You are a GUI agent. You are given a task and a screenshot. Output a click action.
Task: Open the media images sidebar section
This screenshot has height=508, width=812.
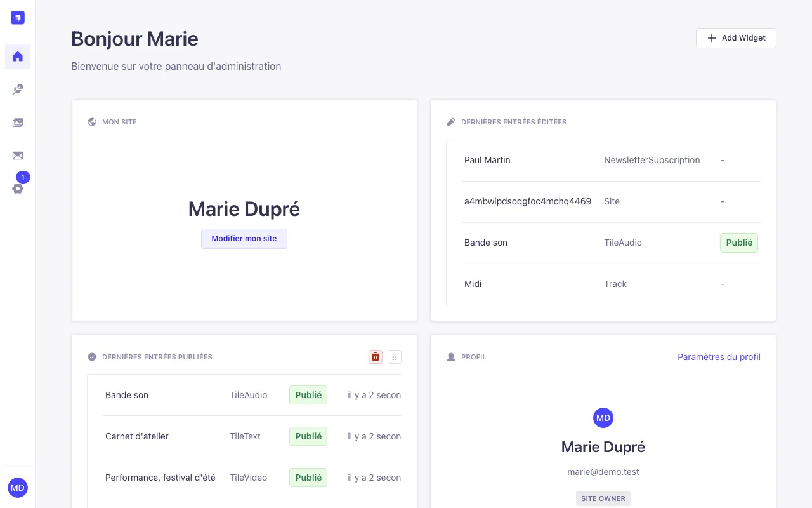tap(18, 123)
